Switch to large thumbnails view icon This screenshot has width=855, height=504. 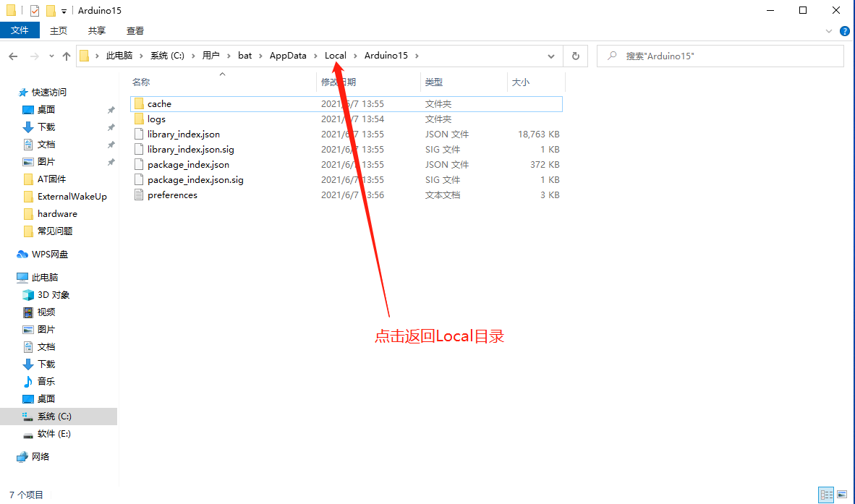point(843,495)
